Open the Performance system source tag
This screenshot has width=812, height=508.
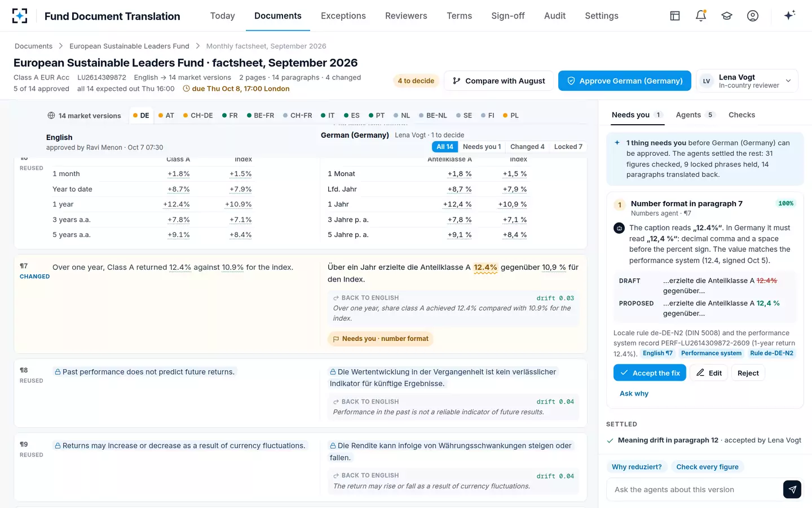[712, 353]
